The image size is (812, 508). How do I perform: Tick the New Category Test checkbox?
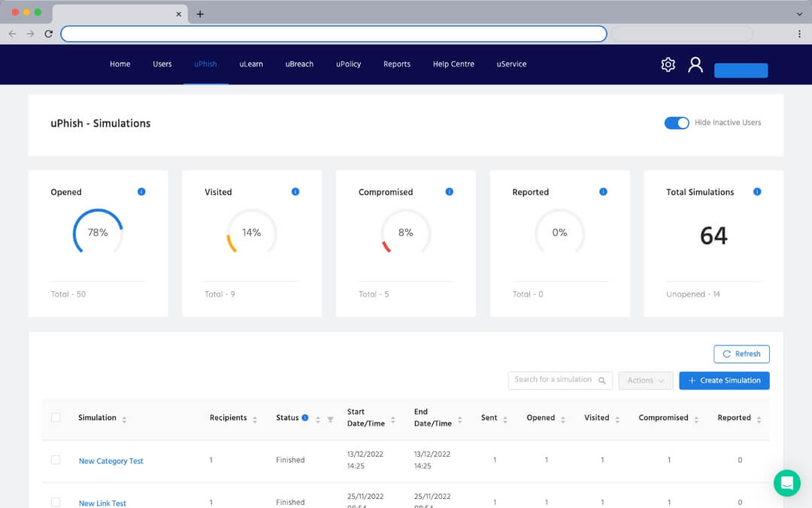pos(56,460)
